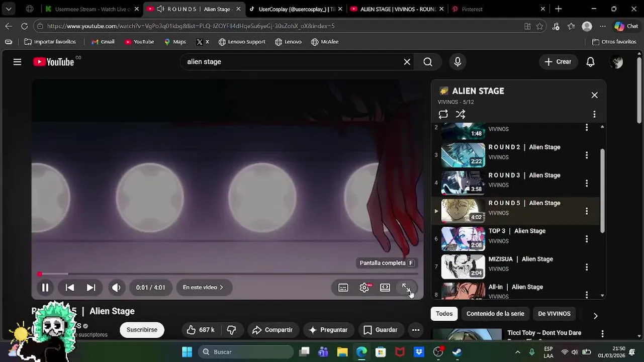
Task: Open more actions ellipsis below video
Action: (416, 330)
